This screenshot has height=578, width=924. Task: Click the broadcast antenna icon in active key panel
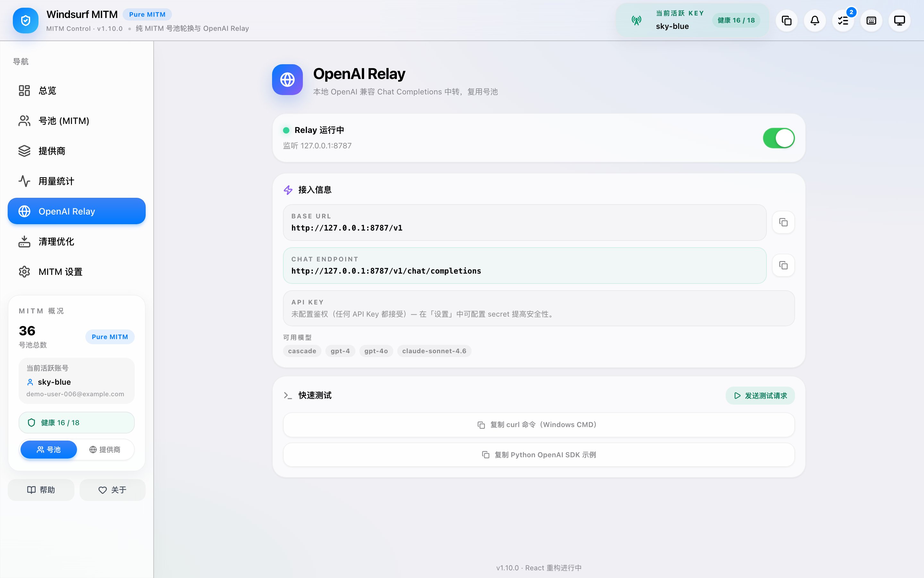[636, 21]
